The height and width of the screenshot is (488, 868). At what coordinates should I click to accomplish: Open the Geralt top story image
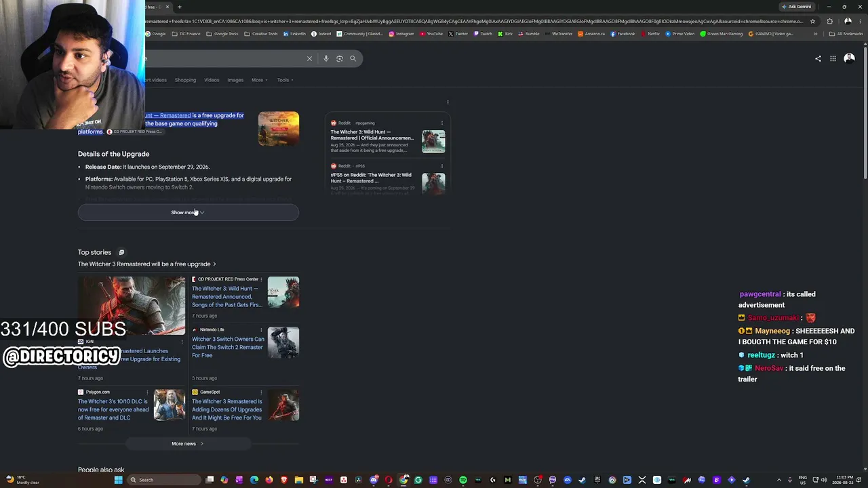[132, 306]
